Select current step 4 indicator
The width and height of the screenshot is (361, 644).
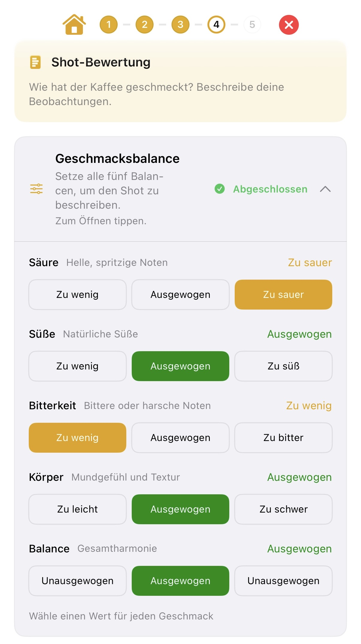(x=216, y=25)
